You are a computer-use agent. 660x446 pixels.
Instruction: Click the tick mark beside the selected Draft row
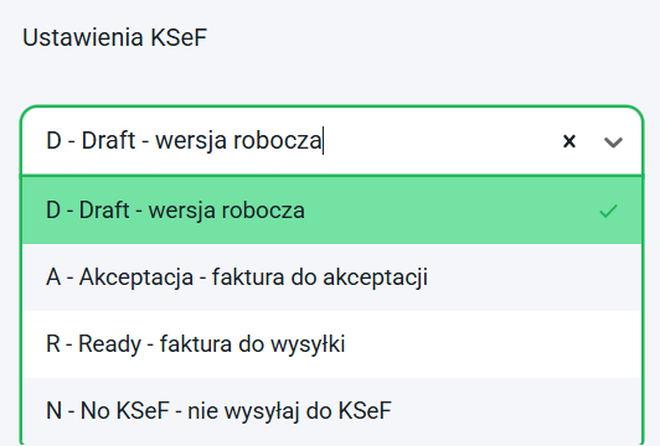[607, 211]
